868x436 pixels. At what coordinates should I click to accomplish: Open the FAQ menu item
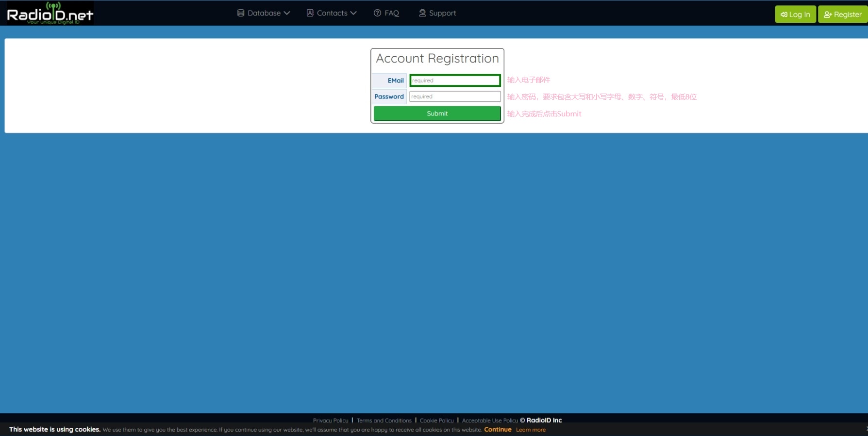(x=391, y=13)
